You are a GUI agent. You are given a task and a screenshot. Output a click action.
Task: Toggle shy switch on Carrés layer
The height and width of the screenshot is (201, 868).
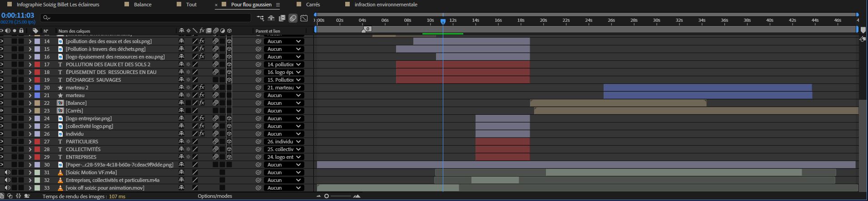182,111
